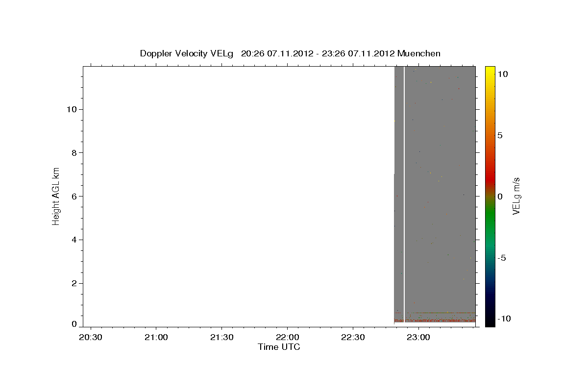This screenshot has width=588, height=392.
Task: Click the plot title "Doppler Velocity VELg"
Action: [x=187, y=53]
